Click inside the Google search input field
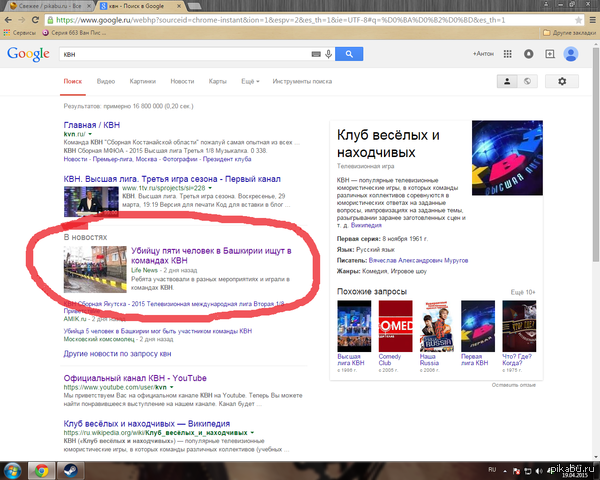This screenshot has width=600, height=480. click(180, 54)
